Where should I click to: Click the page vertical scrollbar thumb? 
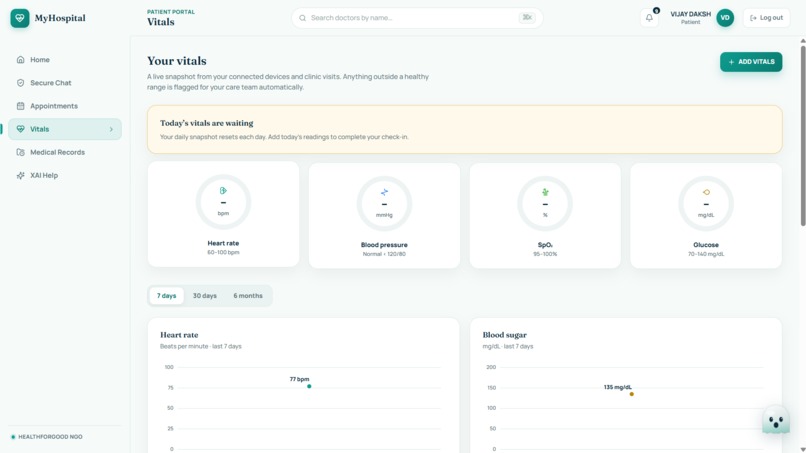803,135
